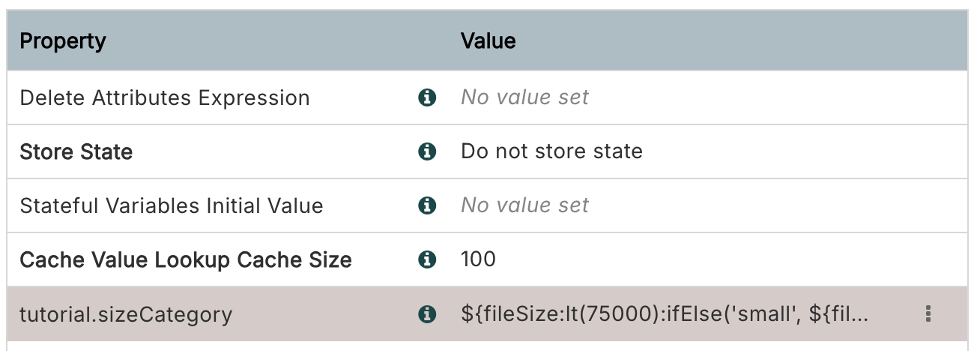Select the Delete Attributes Expression property name
The image size is (980, 351).
(164, 97)
